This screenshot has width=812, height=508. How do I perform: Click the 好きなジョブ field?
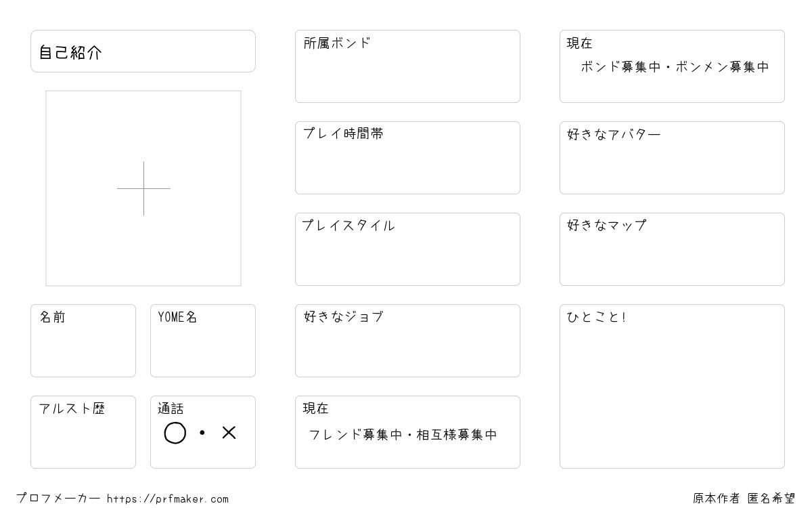[407, 341]
